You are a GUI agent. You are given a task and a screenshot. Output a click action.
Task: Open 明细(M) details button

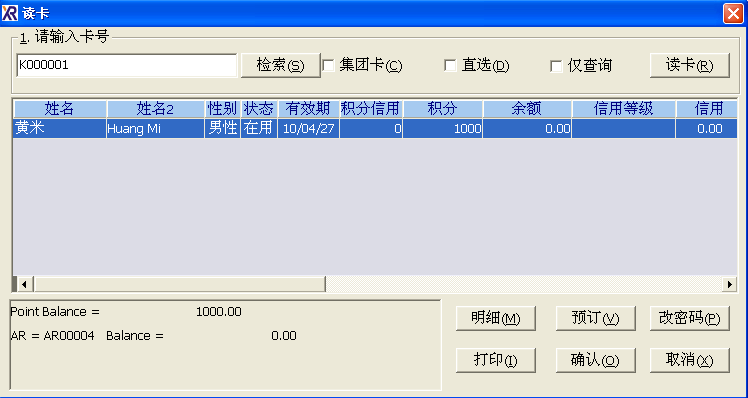pyautogui.click(x=496, y=318)
